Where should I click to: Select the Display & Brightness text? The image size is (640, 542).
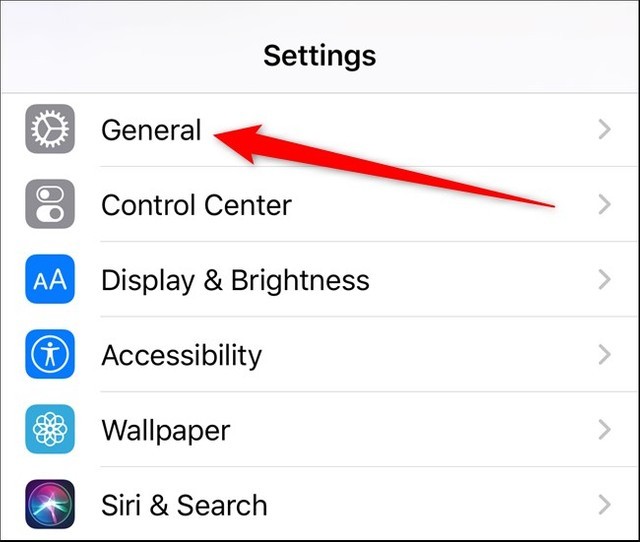pyautogui.click(x=235, y=281)
